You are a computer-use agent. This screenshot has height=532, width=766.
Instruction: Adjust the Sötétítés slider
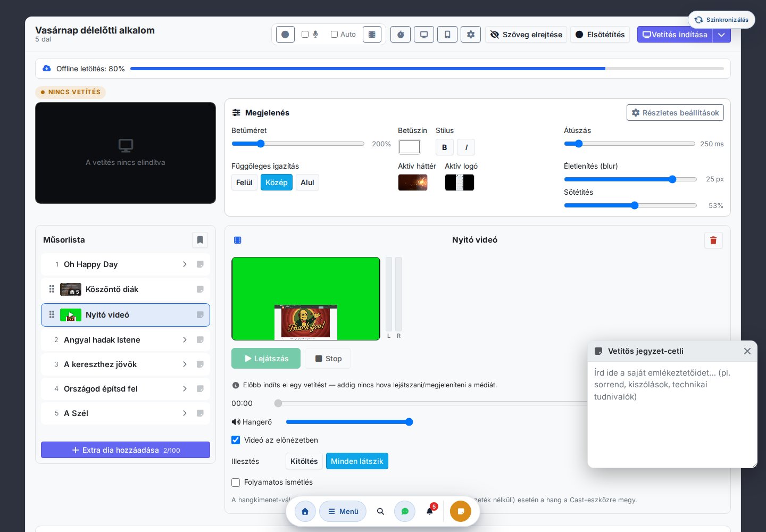[630, 205]
